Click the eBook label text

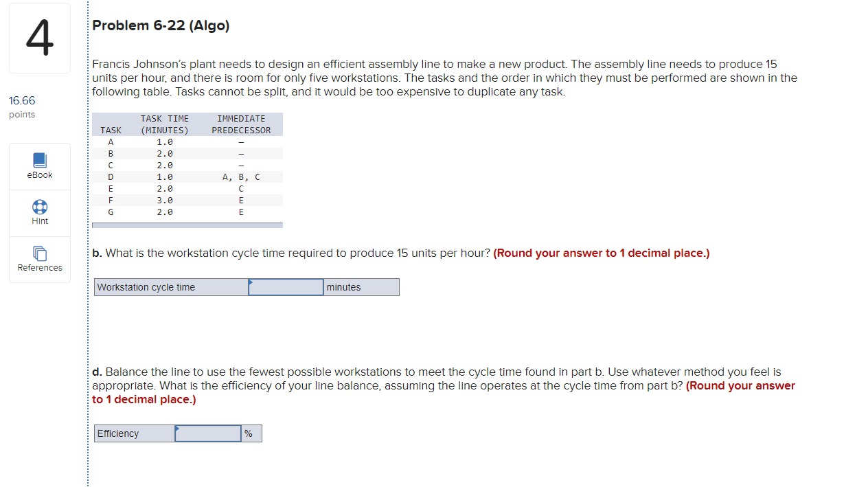[x=39, y=174]
